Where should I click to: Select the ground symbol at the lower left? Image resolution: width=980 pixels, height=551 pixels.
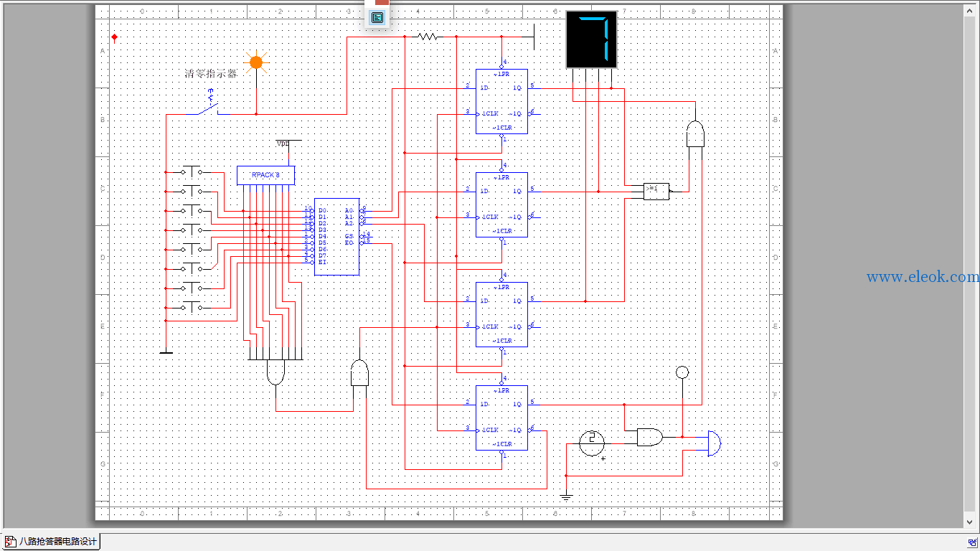[166, 352]
